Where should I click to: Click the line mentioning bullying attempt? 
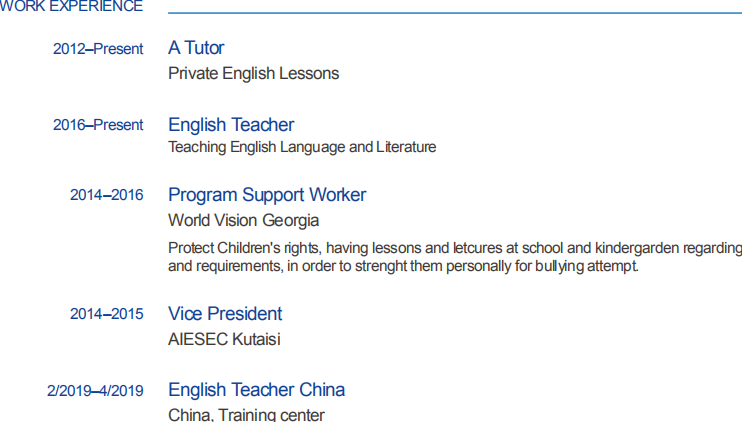(403, 267)
